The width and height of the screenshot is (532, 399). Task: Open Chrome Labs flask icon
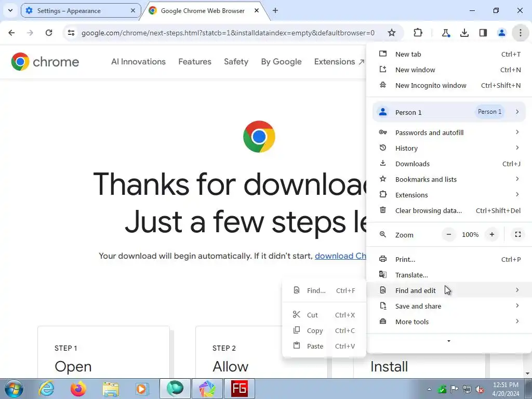click(445, 33)
